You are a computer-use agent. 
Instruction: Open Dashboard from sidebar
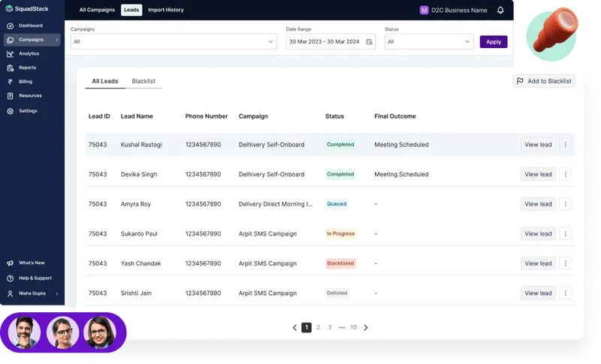tap(25, 26)
